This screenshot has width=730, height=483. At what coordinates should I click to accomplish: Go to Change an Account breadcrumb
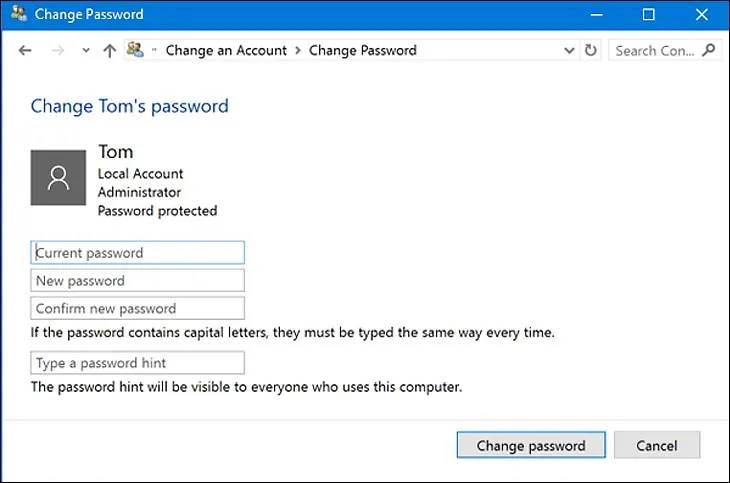point(226,50)
